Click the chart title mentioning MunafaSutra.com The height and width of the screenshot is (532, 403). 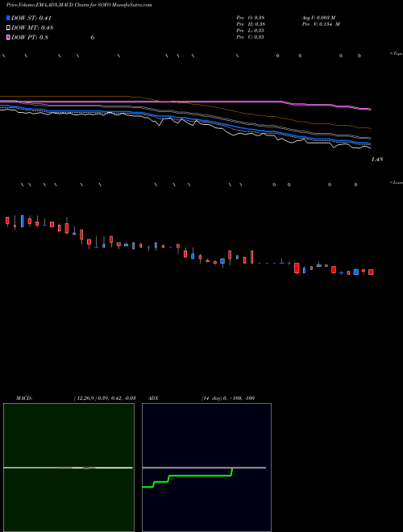[x=79, y=5]
